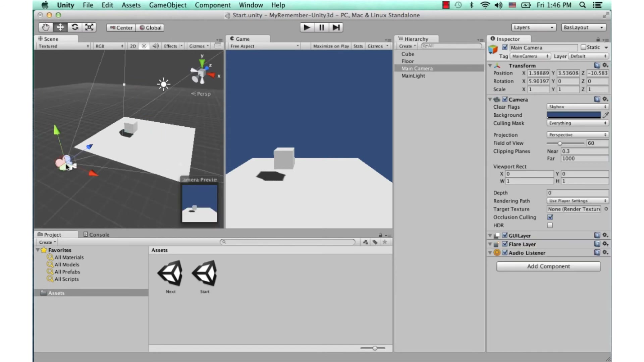Open the BasLayout layout dropdown
This screenshot has width=644, height=362.
[x=583, y=27]
